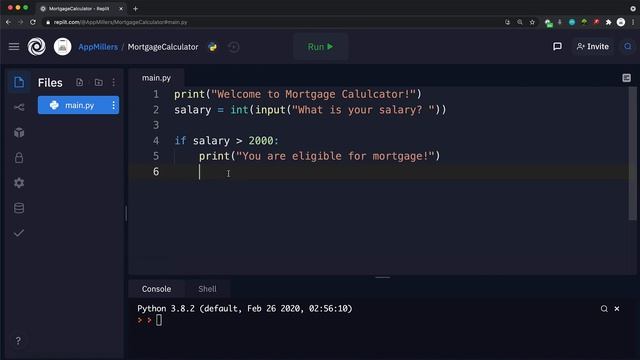Image resolution: width=640 pixels, height=360 pixels.
Task: Place cursor on line 1 print statement
Action: 298,94
